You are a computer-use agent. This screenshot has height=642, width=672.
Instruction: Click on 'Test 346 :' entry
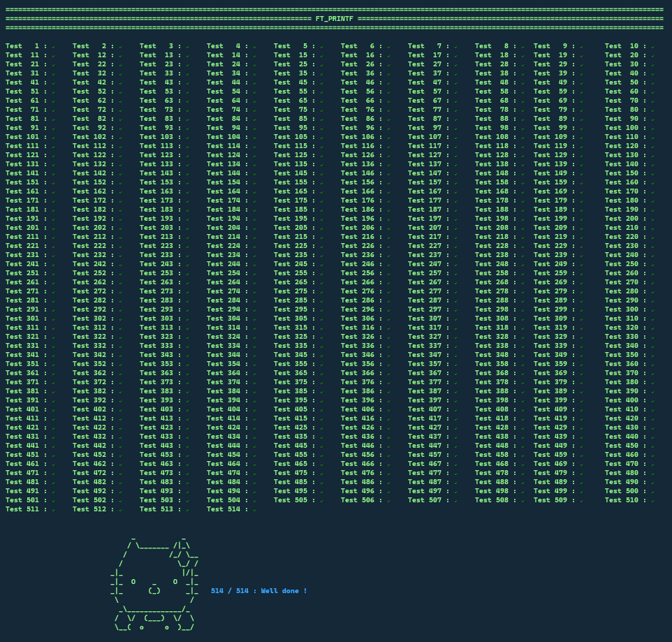click(x=361, y=355)
